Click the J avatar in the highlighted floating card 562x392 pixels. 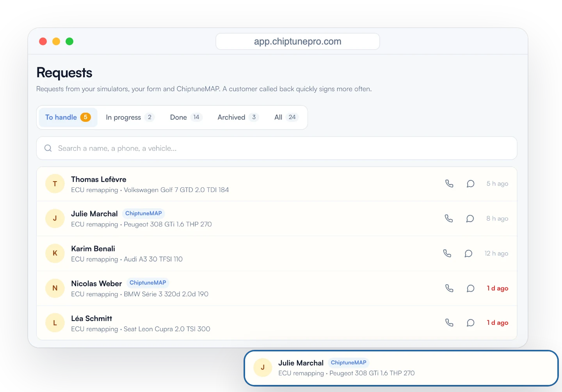263,367
